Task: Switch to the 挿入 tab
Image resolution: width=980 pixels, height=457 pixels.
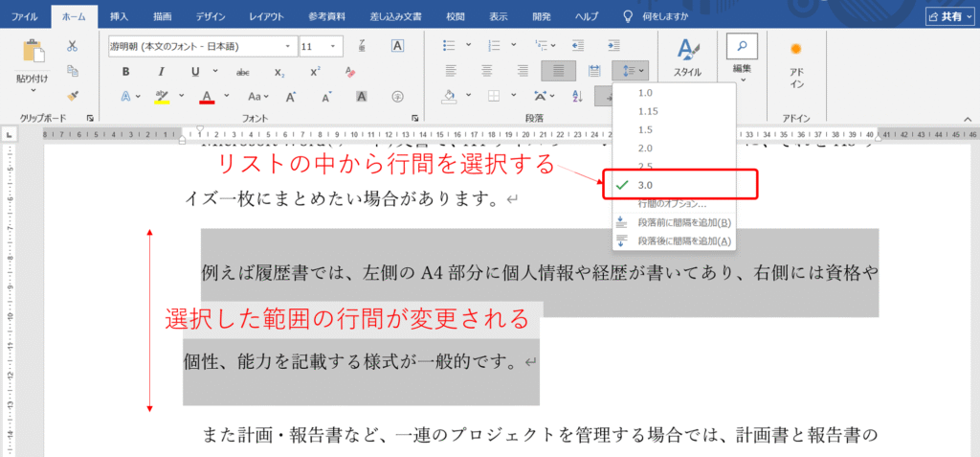Action: click(x=119, y=16)
